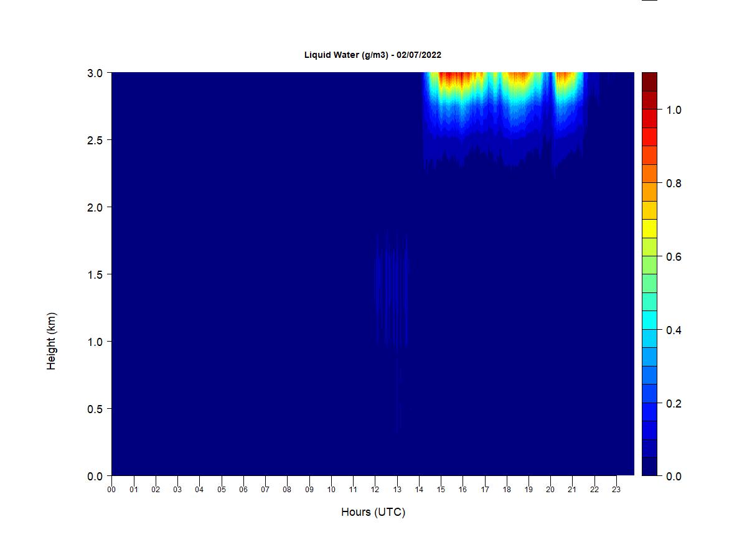Click the 0.2 colorbar scale label
Image resolution: width=747 pixels, height=560 pixels.
pos(674,403)
